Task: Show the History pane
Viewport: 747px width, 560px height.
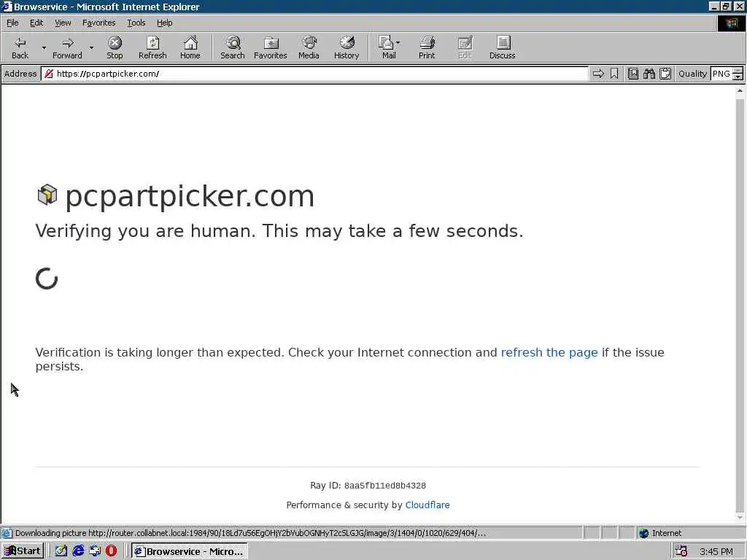Action: point(347,47)
